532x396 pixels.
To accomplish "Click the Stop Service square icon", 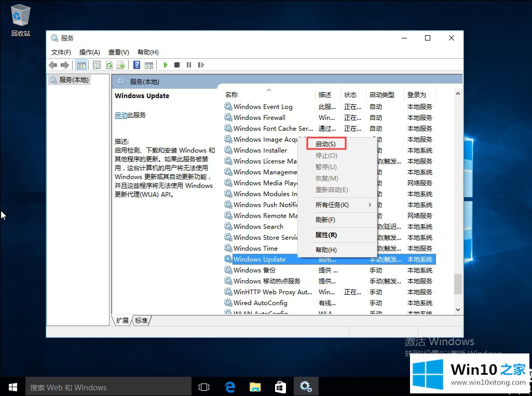I will 177,65.
